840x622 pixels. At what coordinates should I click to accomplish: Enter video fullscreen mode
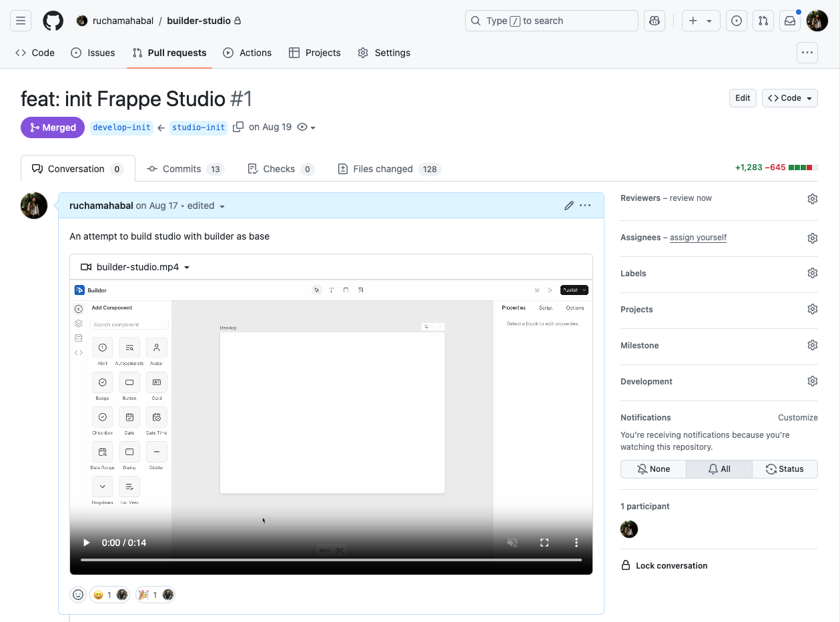[544, 543]
